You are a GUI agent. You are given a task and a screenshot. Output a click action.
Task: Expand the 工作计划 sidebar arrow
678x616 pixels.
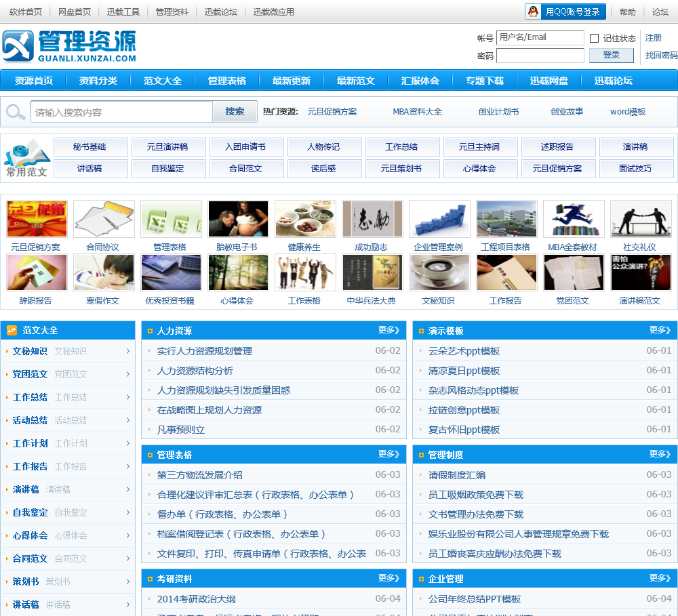(128, 443)
